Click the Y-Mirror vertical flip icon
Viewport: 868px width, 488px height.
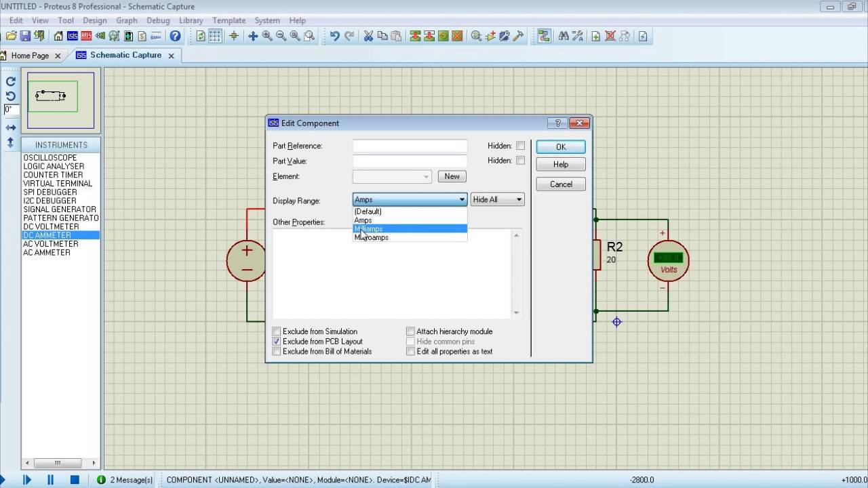pyautogui.click(x=11, y=142)
